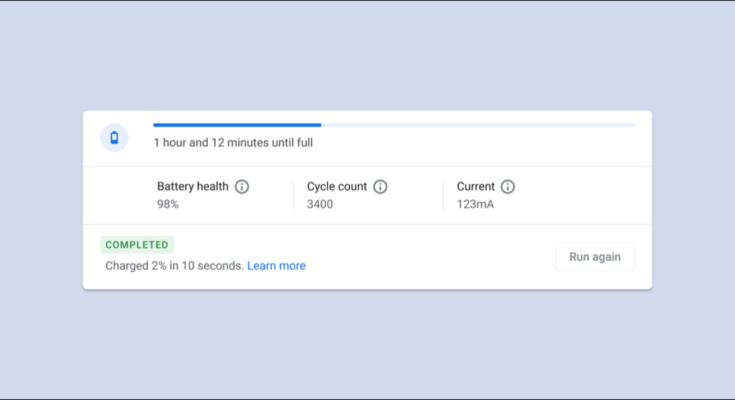Select the Battery health label
This screenshot has width=735, height=400.
(x=193, y=187)
